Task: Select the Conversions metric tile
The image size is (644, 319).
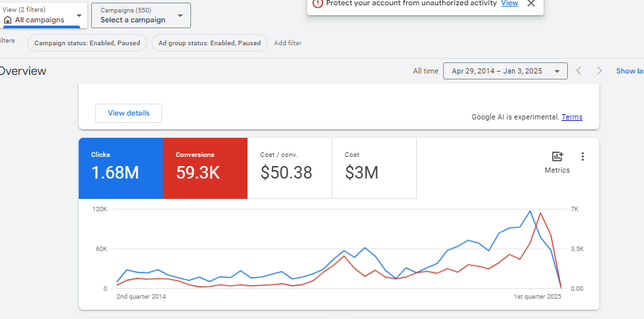Action: coord(205,168)
